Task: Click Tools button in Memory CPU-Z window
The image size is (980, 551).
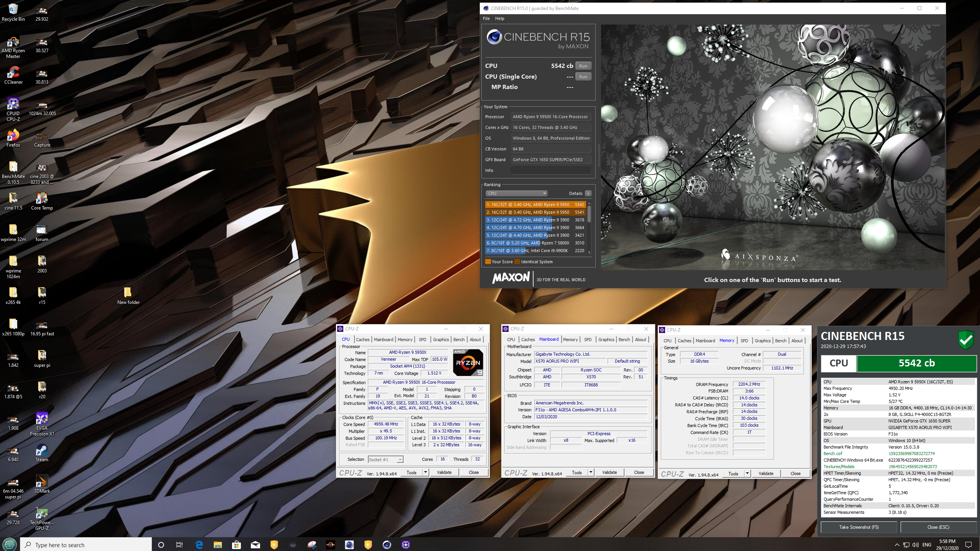Action: click(x=733, y=473)
